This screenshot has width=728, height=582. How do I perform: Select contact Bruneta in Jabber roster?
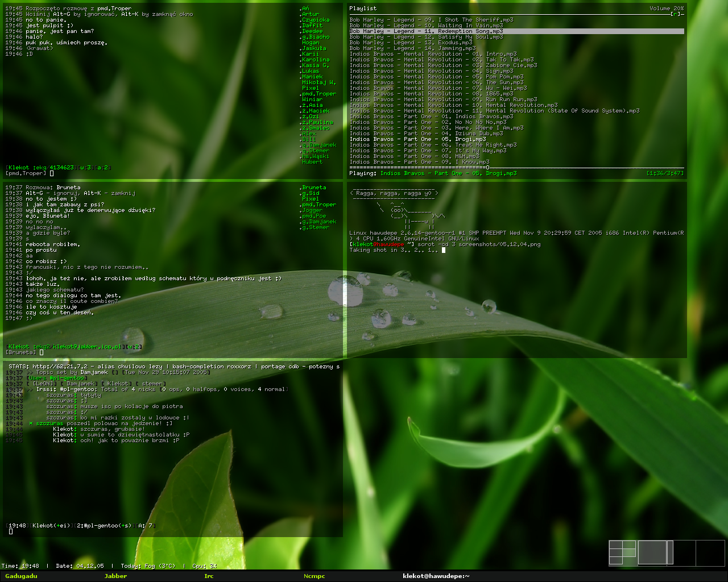pyautogui.click(x=314, y=188)
